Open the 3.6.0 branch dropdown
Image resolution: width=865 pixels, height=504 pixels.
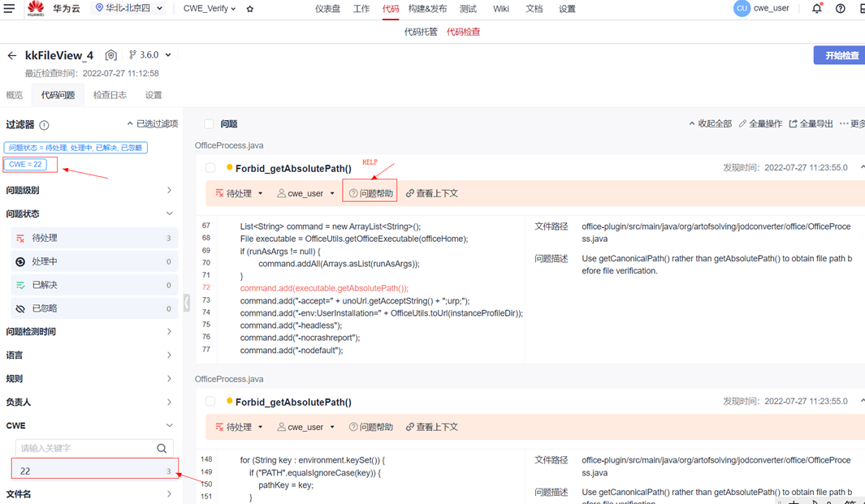tap(150, 54)
